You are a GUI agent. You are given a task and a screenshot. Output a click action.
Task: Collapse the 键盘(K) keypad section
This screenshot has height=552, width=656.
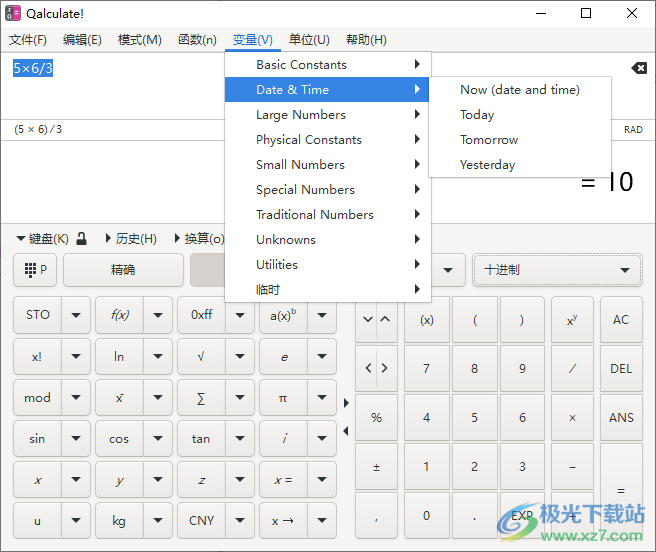click(42, 239)
